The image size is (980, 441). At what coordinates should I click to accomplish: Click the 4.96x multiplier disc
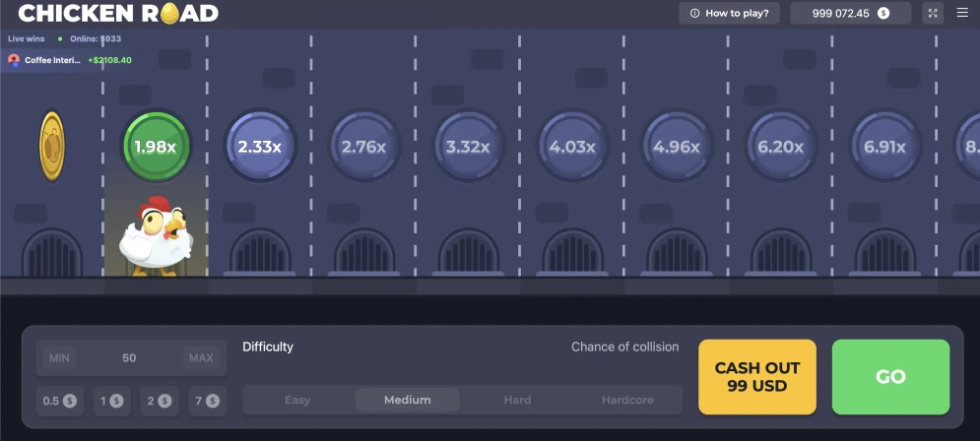pos(677,146)
